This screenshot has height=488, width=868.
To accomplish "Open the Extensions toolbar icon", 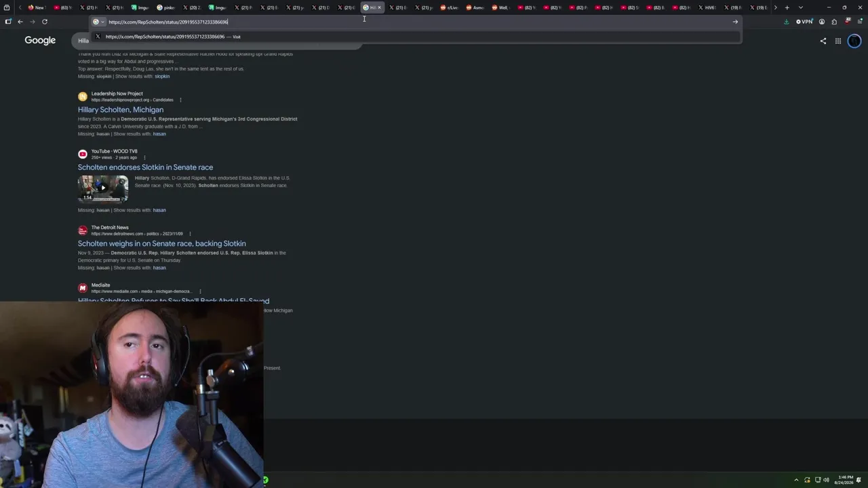I will tap(834, 22).
